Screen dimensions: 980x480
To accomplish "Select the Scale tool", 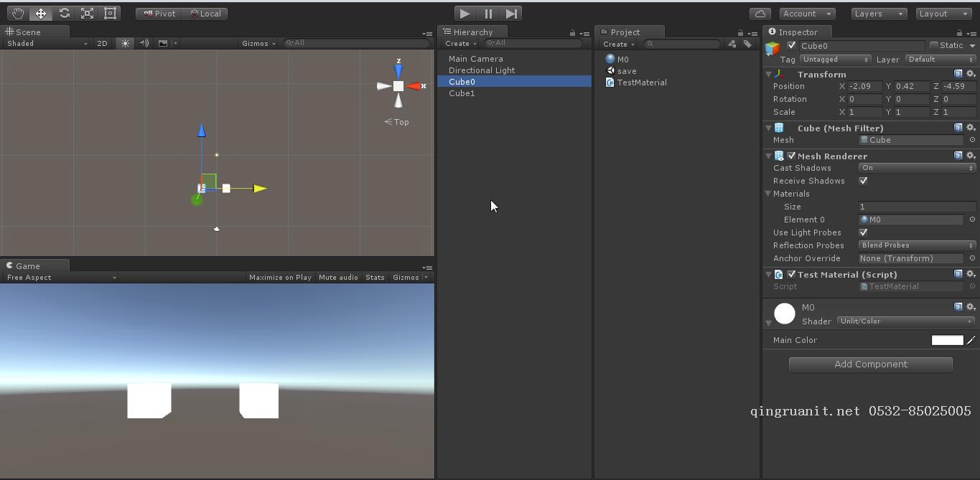I will pos(87,13).
